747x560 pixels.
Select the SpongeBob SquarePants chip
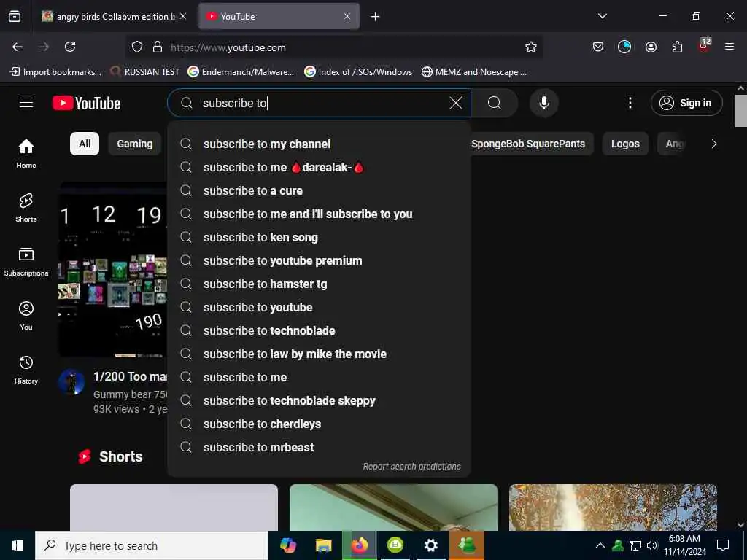(x=528, y=144)
